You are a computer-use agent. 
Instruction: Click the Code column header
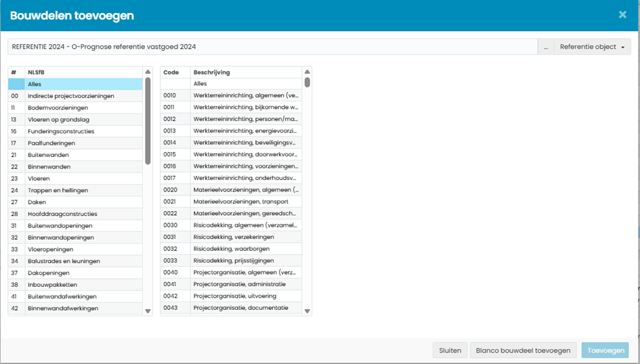point(175,72)
